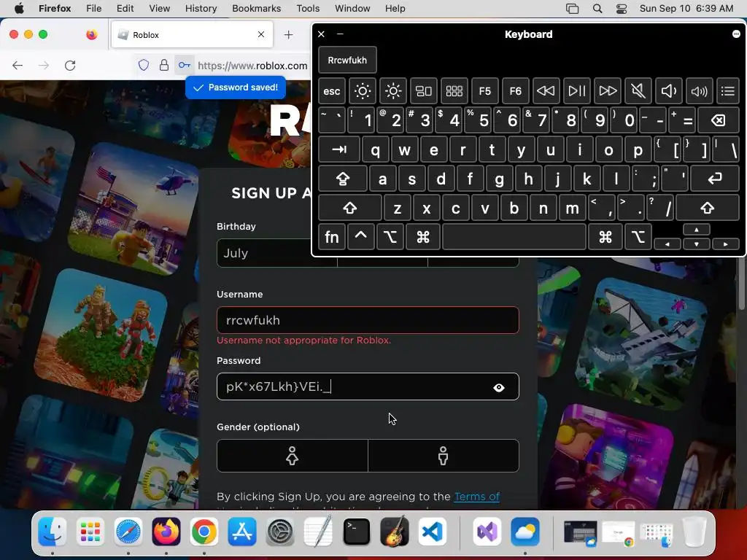Viewport: 747px width, 560px height.
Task: Open Finder from the Dock
Action: pyautogui.click(x=52, y=532)
